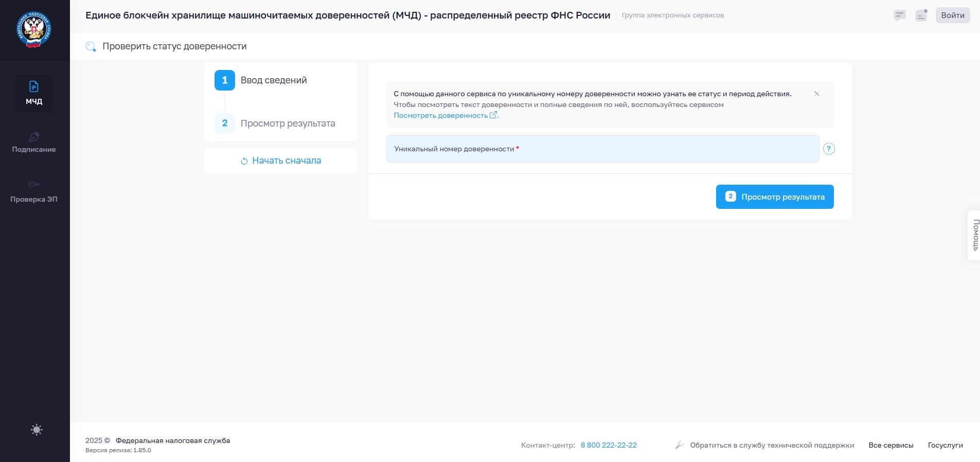The height and width of the screenshot is (462, 980).
Task: Select step 1 Ввод сведений
Action: coord(273,80)
